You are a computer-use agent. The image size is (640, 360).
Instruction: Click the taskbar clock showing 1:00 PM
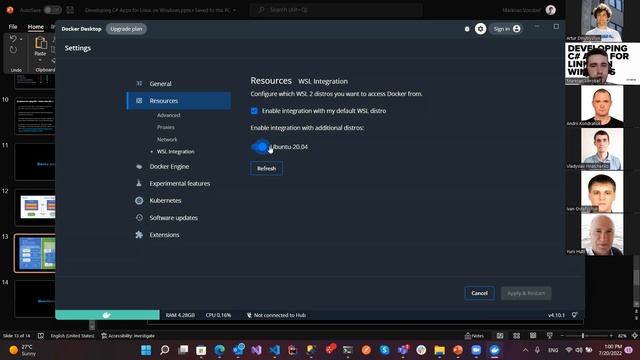(610, 350)
